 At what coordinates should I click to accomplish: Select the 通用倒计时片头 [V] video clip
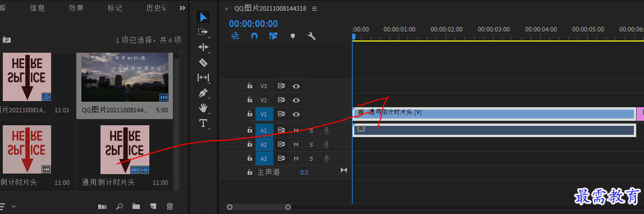coord(494,114)
